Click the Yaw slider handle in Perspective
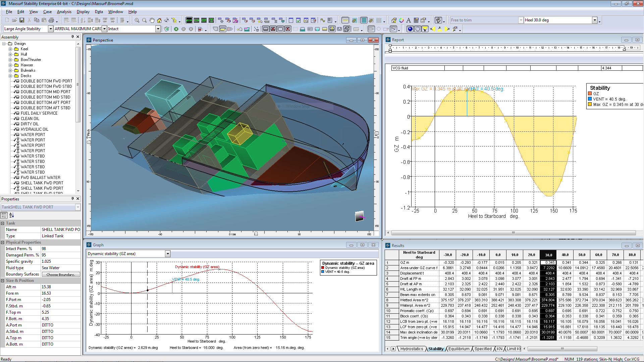 (x=256, y=234)
